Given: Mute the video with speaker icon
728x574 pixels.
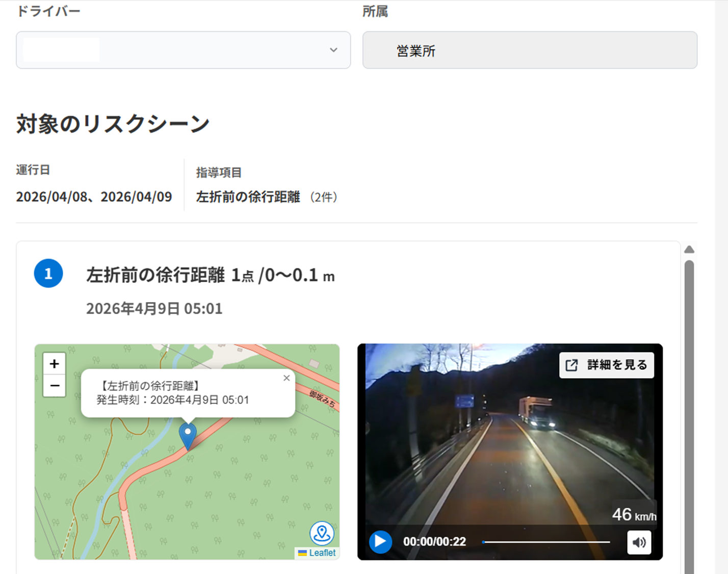Looking at the screenshot, I should click(639, 542).
